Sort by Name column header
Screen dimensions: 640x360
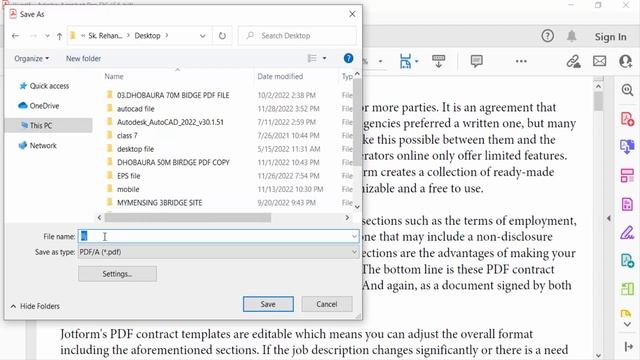click(114, 76)
